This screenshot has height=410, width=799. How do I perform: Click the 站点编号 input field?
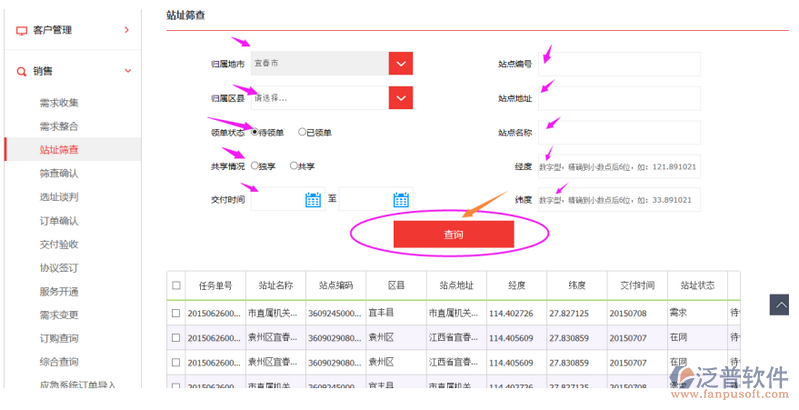(x=619, y=64)
